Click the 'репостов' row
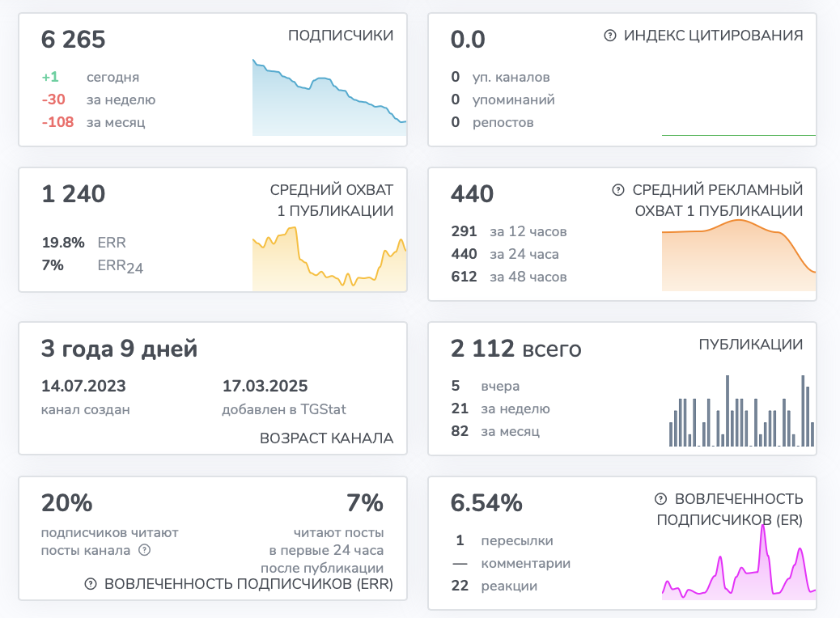The height and width of the screenshot is (618, 840). pos(492,122)
